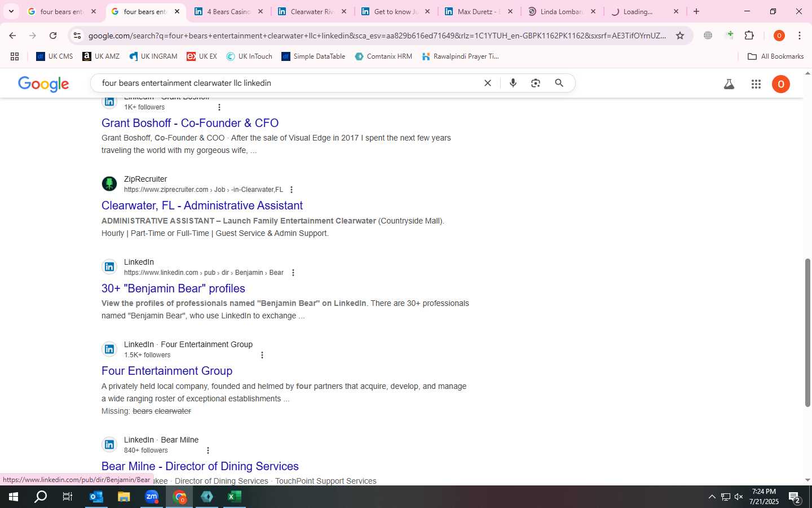
Task: Close the '4 Bears Casino' tab
Action: [x=261, y=11]
